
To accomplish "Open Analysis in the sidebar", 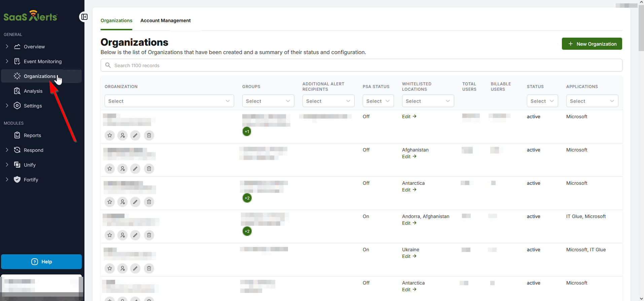I will point(33,91).
